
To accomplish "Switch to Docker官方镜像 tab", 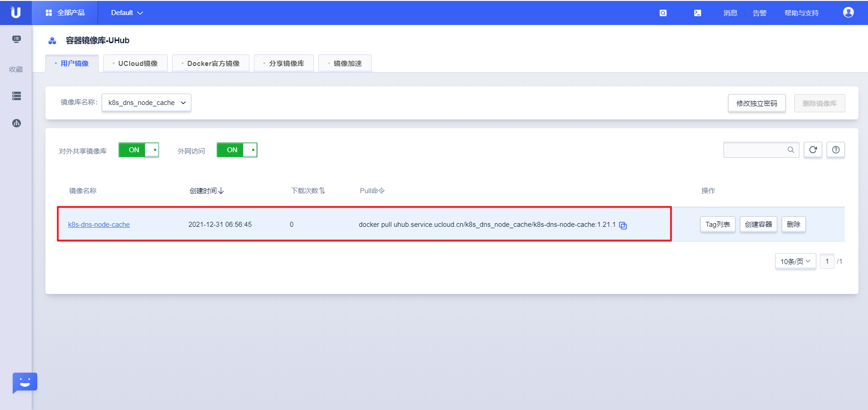I will point(211,64).
